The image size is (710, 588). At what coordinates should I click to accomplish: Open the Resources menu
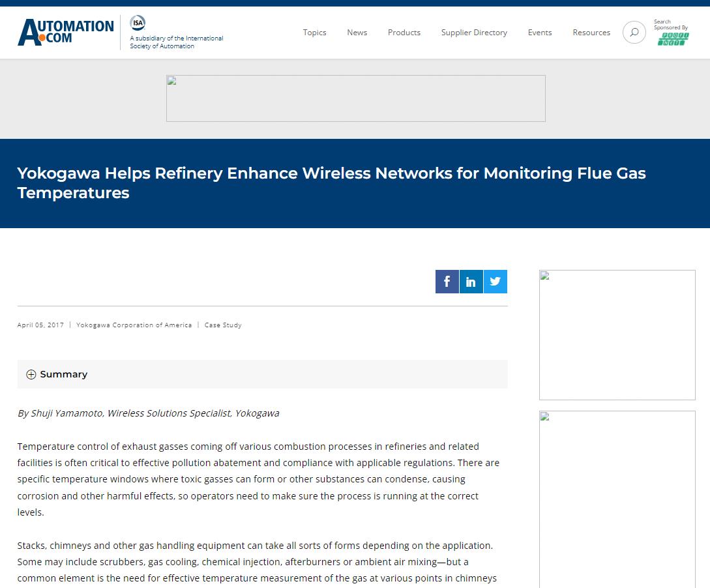point(591,33)
